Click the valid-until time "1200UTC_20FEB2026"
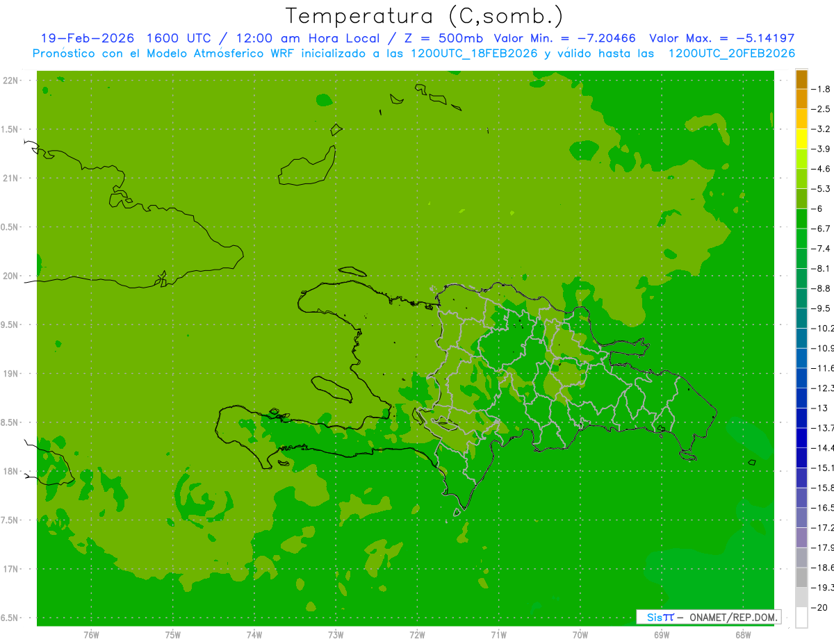The width and height of the screenshot is (834, 644). pos(731,53)
